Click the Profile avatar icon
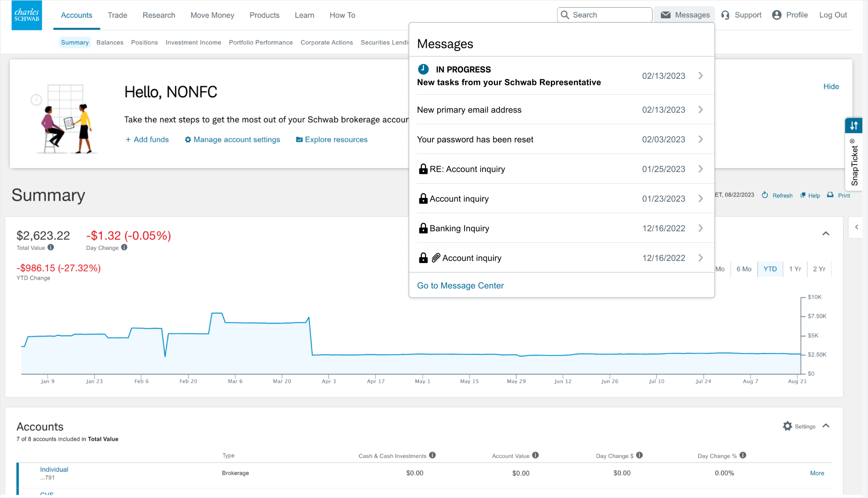868x498 pixels. pyautogui.click(x=776, y=15)
